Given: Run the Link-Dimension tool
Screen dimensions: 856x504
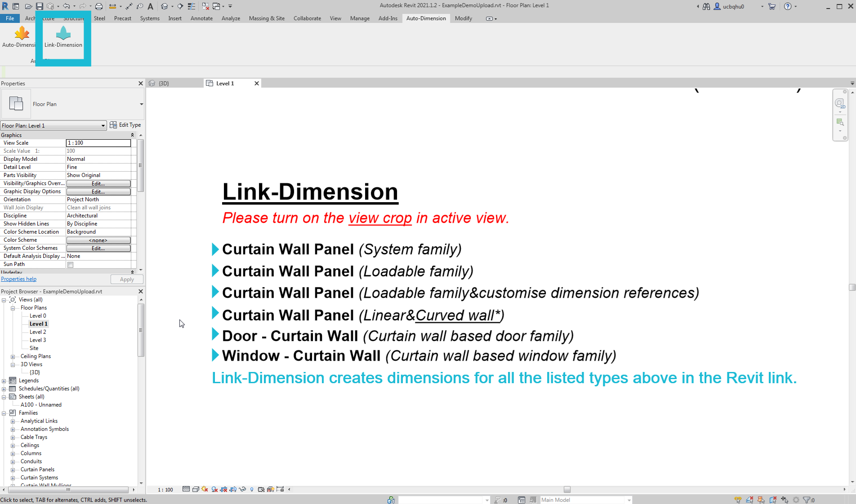Looking at the screenshot, I should tap(63, 37).
